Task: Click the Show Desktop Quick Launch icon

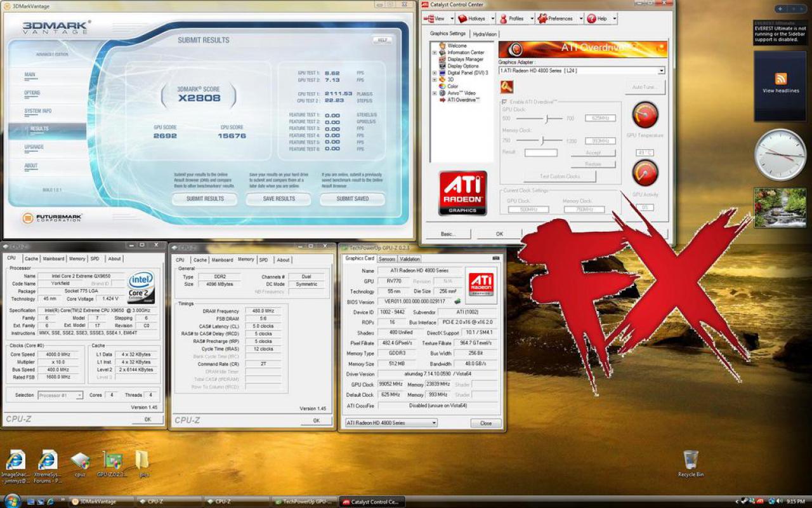Action: pos(30,502)
